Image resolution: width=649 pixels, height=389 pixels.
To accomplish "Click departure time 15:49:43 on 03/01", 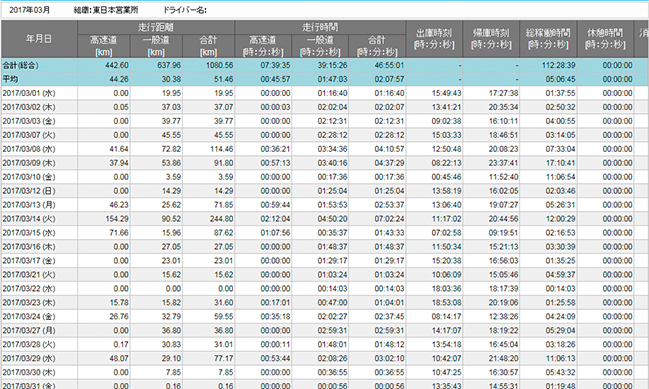I will click(x=446, y=93).
